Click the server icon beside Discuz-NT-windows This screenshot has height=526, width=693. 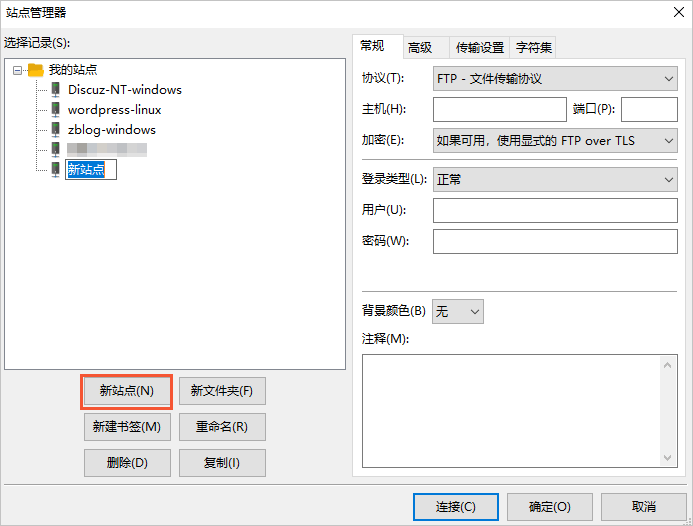[x=55, y=90]
